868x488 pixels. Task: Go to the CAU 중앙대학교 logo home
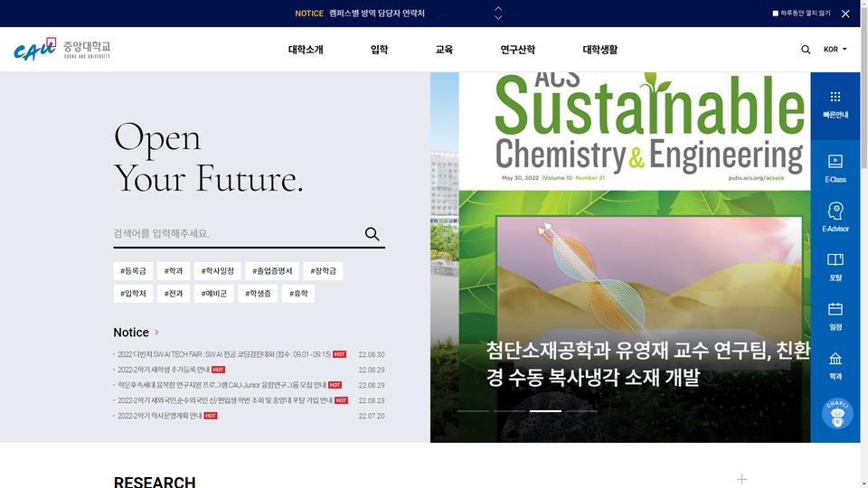(x=62, y=49)
